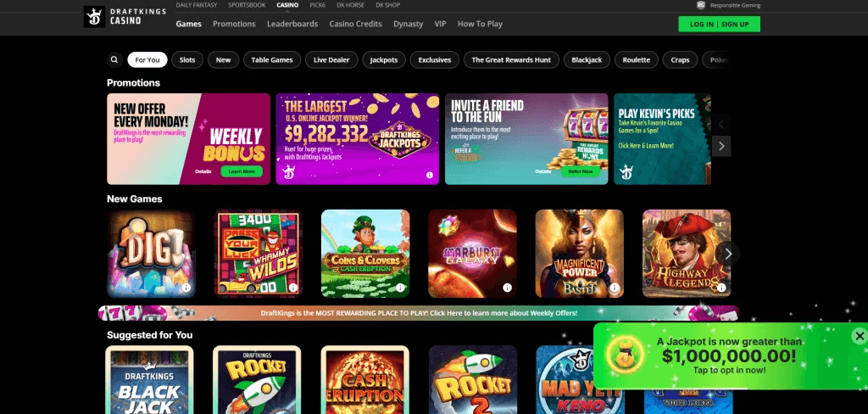Show info for Highway Legends game
Viewport: 868px width, 414px height.
[x=721, y=288]
